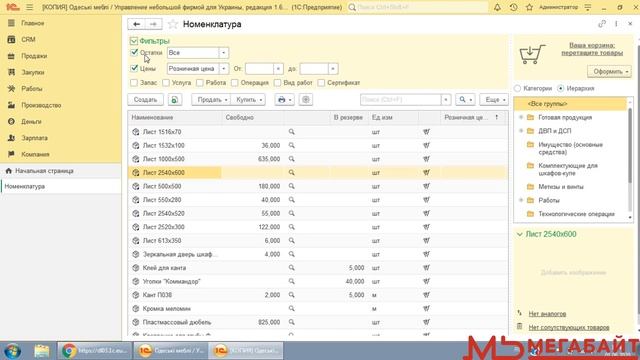The width and height of the screenshot is (640, 360).
Task: Open favorites star in title bar
Action: click(x=529, y=7)
